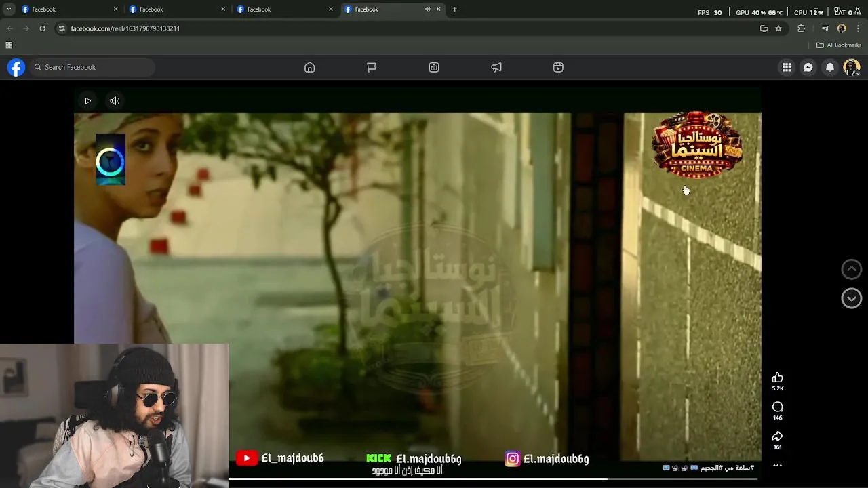Open the professional dashboard chart icon

click(434, 67)
